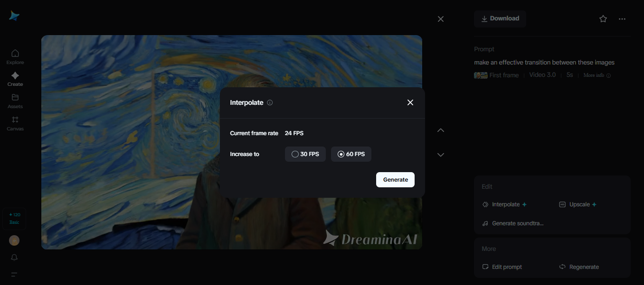The width and height of the screenshot is (644, 285).
Task: Click the Download button
Action: point(500,18)
